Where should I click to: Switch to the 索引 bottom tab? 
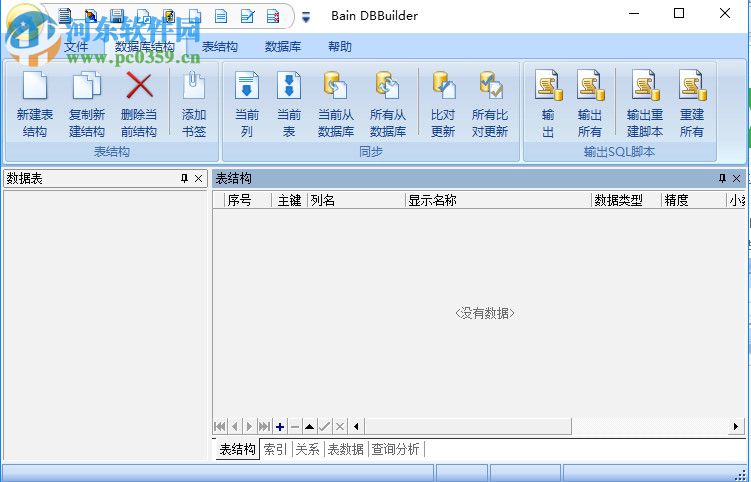pos(275,449)
